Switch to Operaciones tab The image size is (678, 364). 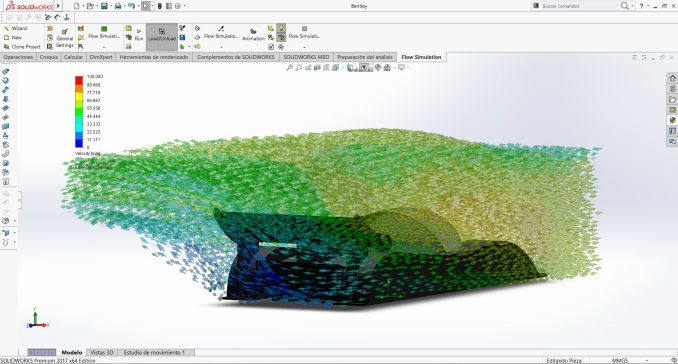(x=18, y=57)
